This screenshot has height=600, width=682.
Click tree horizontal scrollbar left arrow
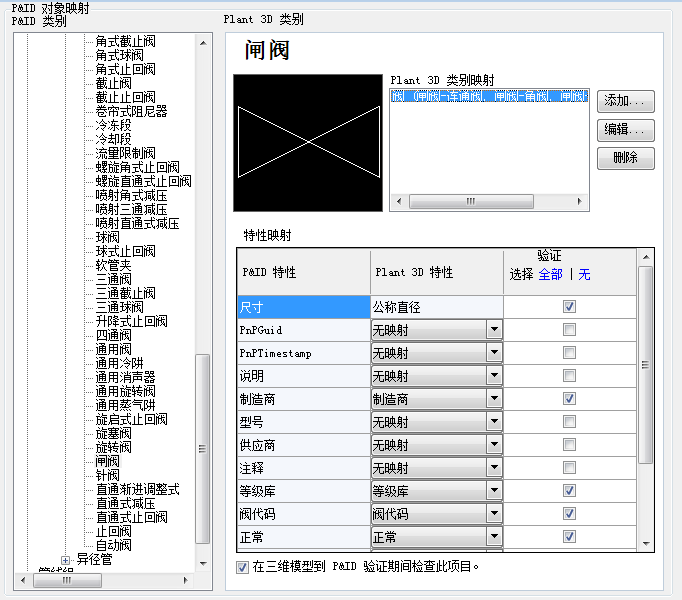pos(23,580)
